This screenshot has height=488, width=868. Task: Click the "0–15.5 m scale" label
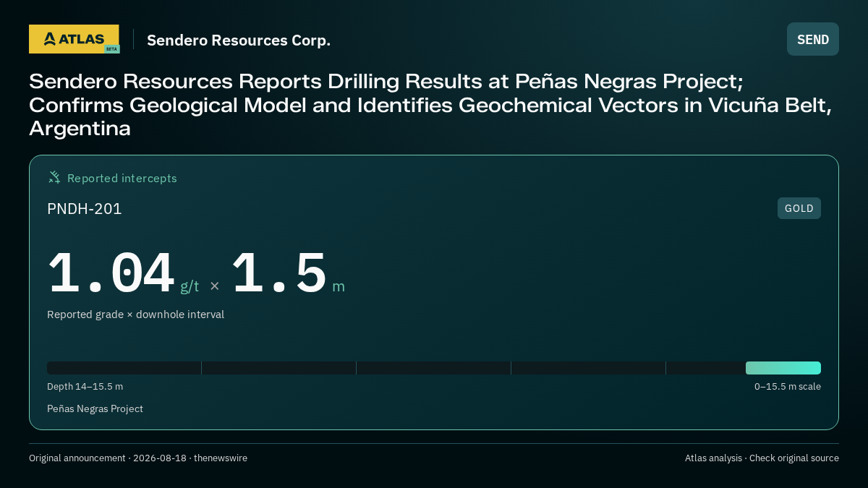[788, 387]
